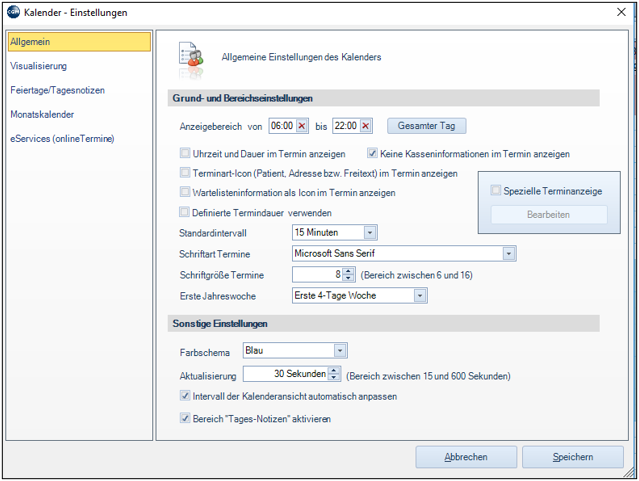639x481 pixels.
Task: Switch to the Monatskalender section
Action: pos(42,115)
